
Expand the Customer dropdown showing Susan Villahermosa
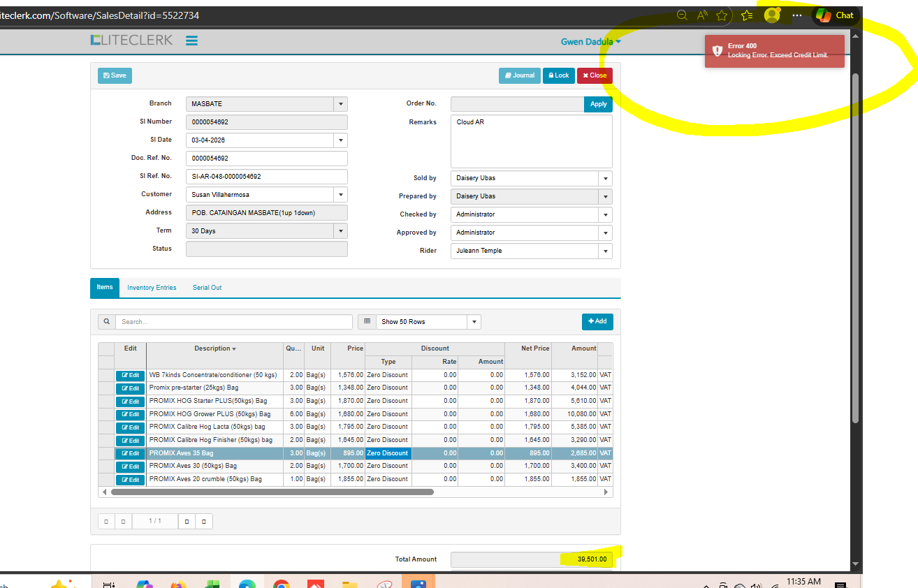tap(340, 195)
